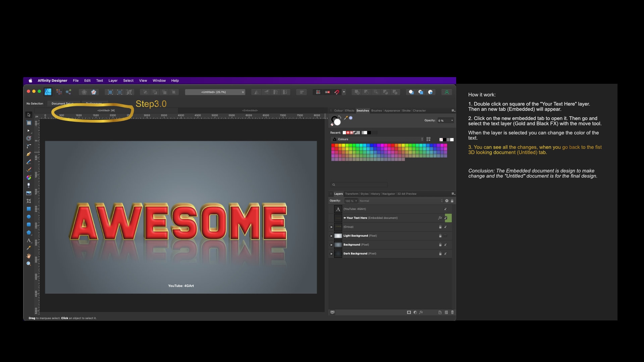The height and width of the screenshot is (362, 644).
Task: Open the blend mode dropdown showing Normal
Action: click(399, 200)
